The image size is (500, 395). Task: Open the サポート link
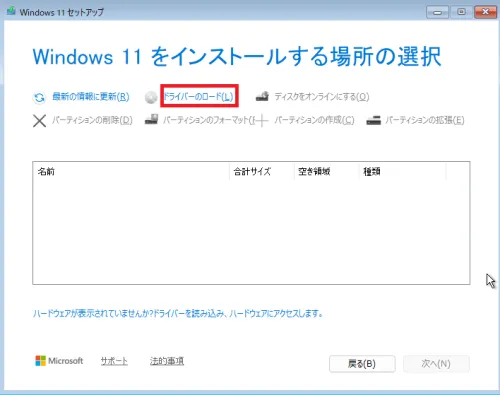(x=114, y=361)
